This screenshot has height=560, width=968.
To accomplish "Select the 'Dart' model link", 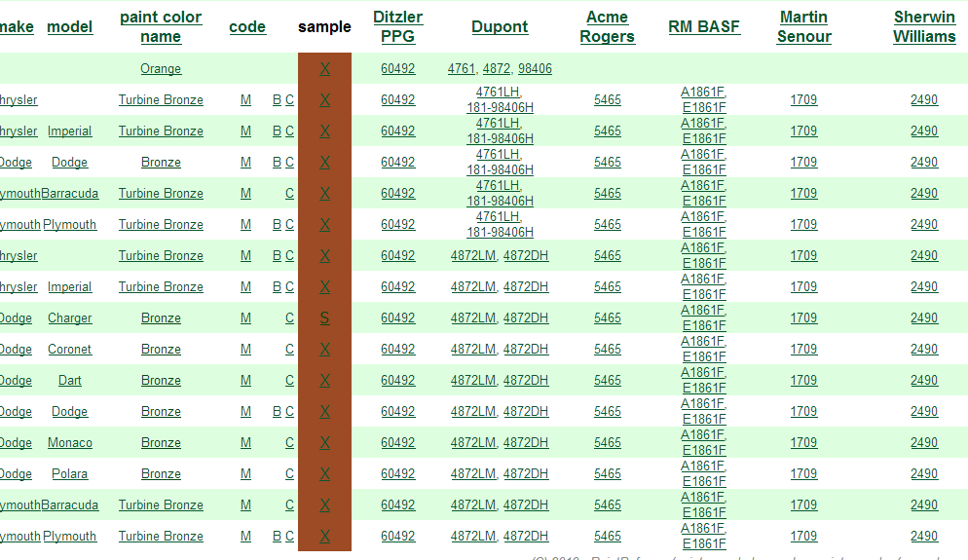I will click(x=70, y=381).
